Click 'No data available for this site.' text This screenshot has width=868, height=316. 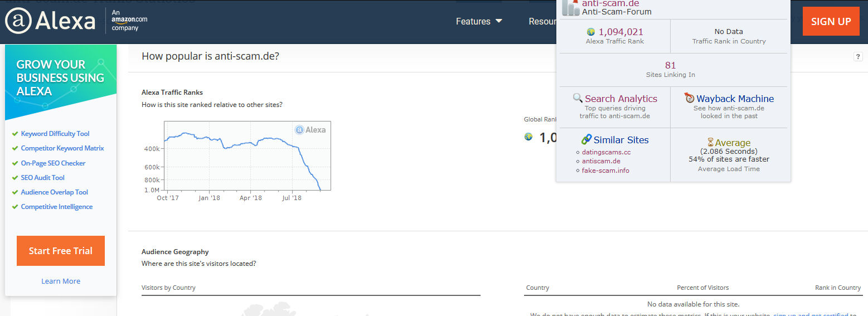click(x=693, y=304)
